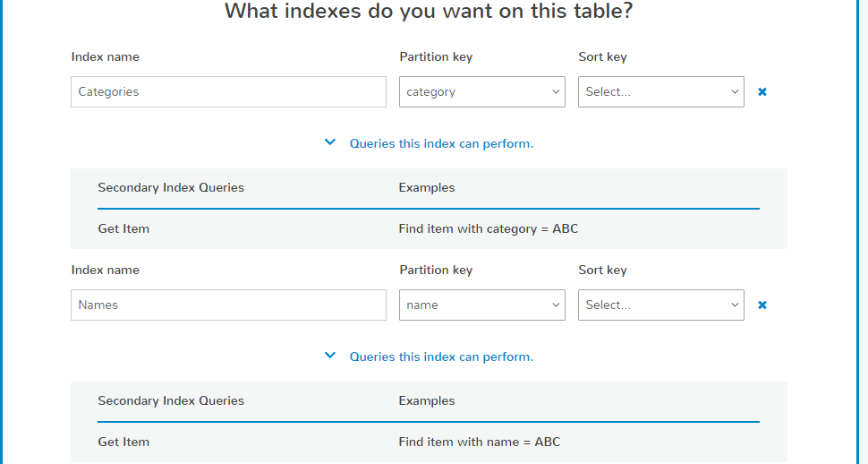Open the partition key dropdown showing name
This screenshot has width=868, height=464.
tap(481, 305)
